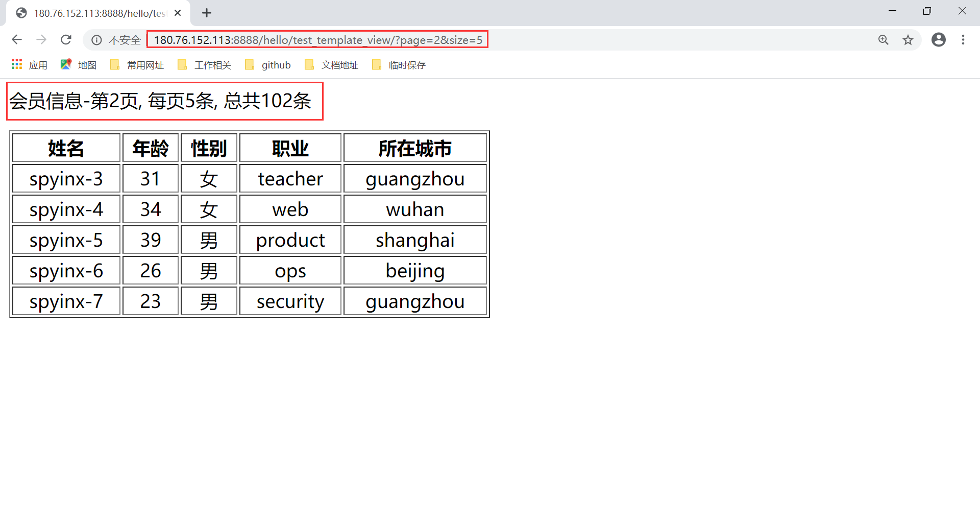Viewport: 980px width, 521px height.
Task: Click the shanghai city cell
Action: [x=415, y=240]
